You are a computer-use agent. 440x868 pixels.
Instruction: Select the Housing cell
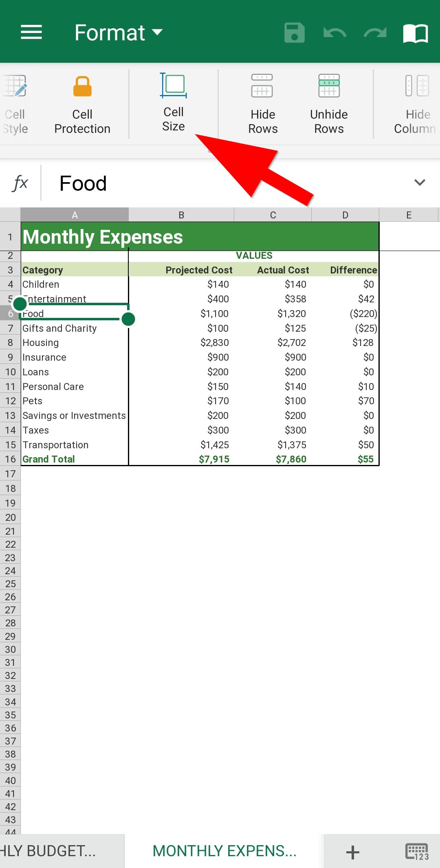[x=75, y=343]
